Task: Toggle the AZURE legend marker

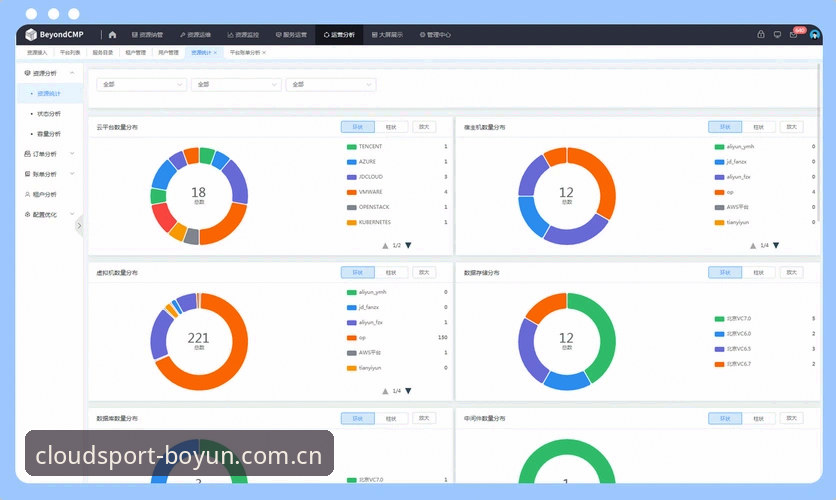Action: [x=351, y=162]
